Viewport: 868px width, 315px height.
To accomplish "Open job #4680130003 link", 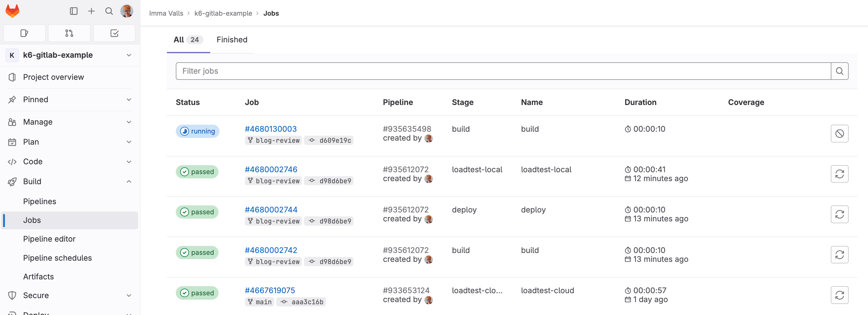I will (x=270, y=129).
